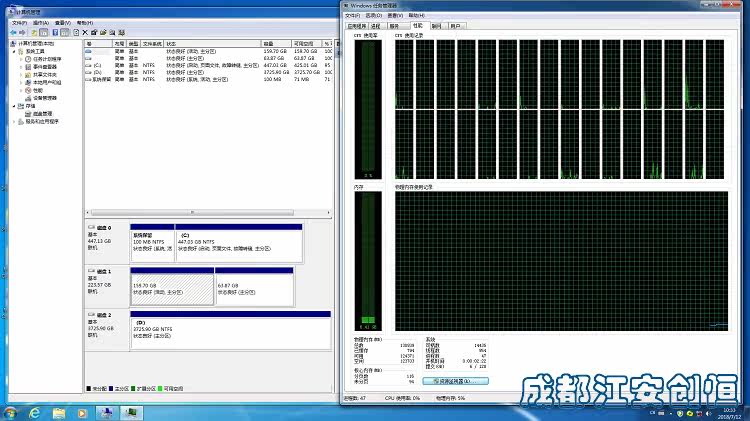750x421 pixels.
Task: Click the last Settings icon in Computer Management toolbar
Action: coord(121,33)
